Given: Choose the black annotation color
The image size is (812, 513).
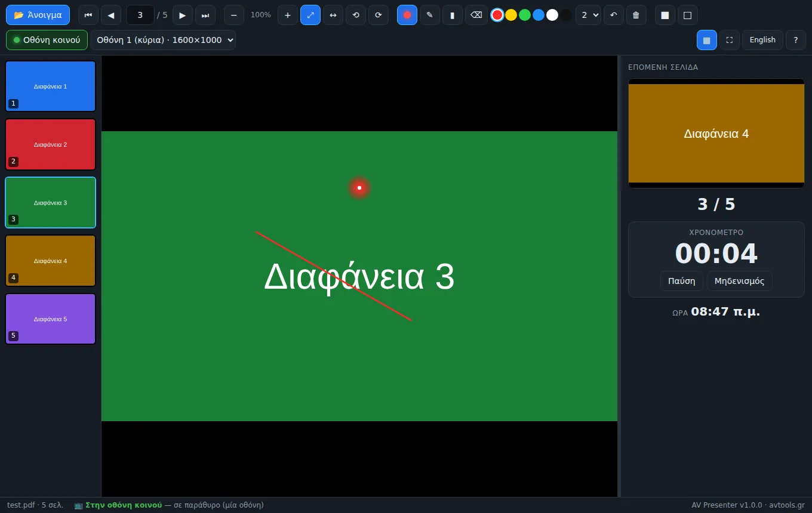Looking at the screenshot, I should (x=566, y=15).
